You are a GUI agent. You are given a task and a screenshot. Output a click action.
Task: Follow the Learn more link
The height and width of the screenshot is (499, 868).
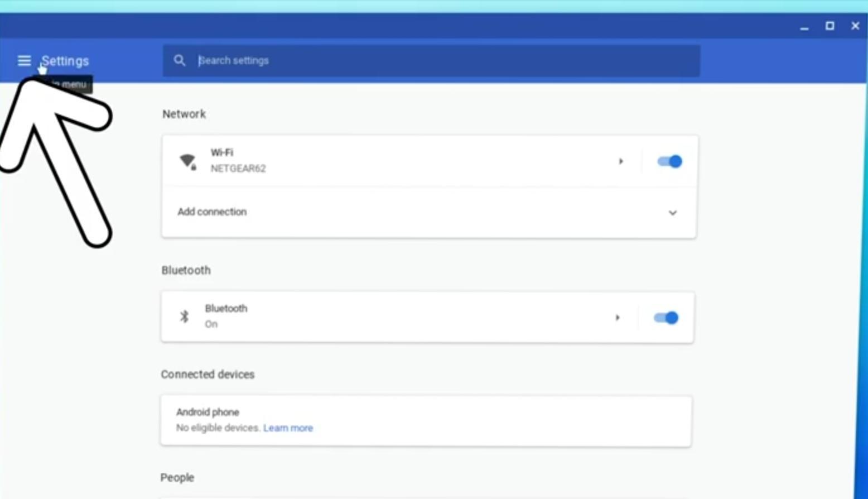click(x=288, y=428)
